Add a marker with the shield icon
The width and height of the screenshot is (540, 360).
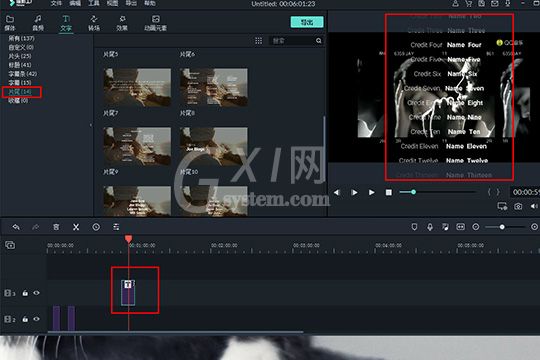point(414,227)
